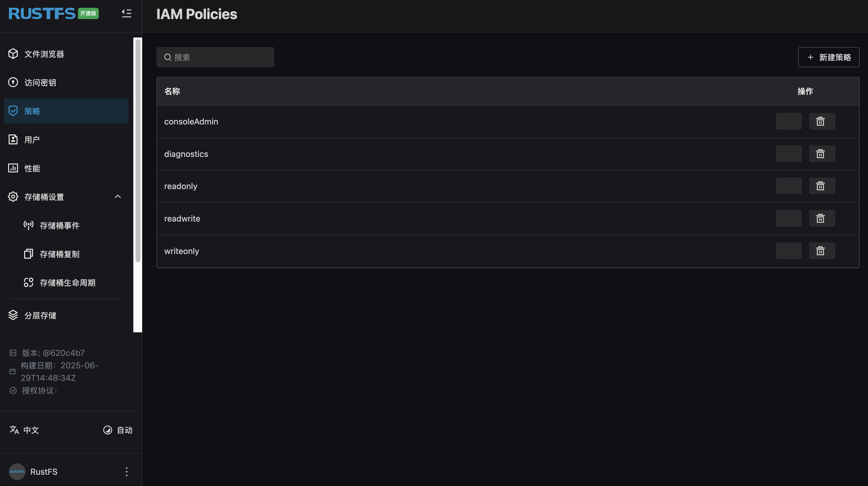Image resolution: width=868 pixels, height=486 pixels.
Task: Go to 存储桶复制 bucket replication
Action: coord(59,254)
